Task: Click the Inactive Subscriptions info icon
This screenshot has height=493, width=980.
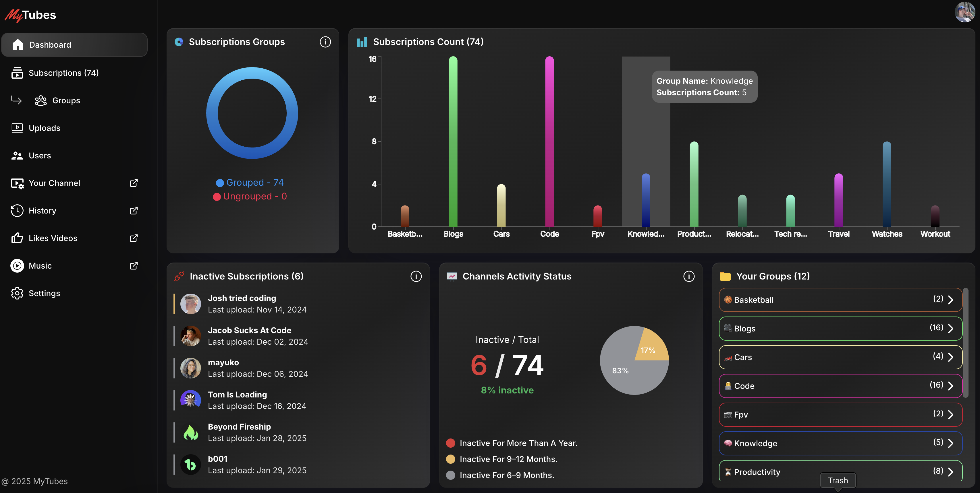Action: [416, 276]
